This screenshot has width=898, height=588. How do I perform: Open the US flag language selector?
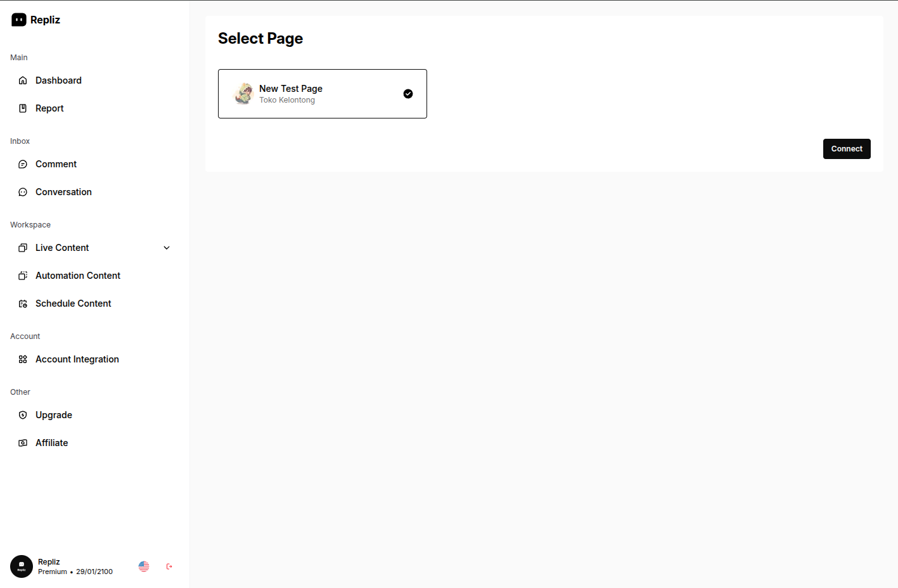pos(144,566)
